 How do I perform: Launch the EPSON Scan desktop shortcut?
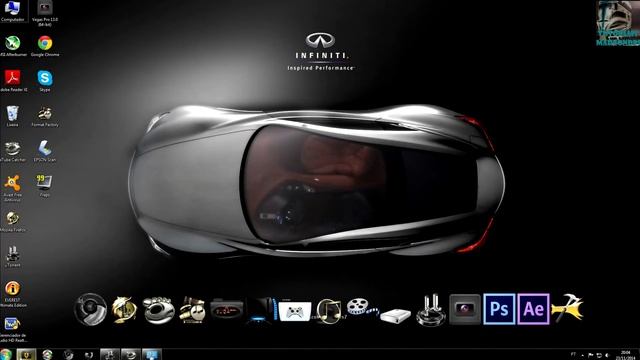(45, 151)
